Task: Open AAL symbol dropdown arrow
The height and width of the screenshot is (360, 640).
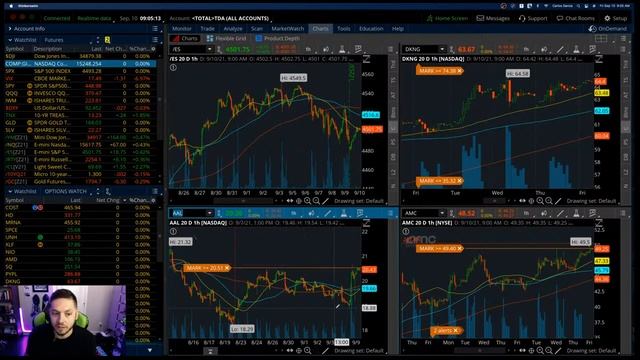Action: coord(209,213)
